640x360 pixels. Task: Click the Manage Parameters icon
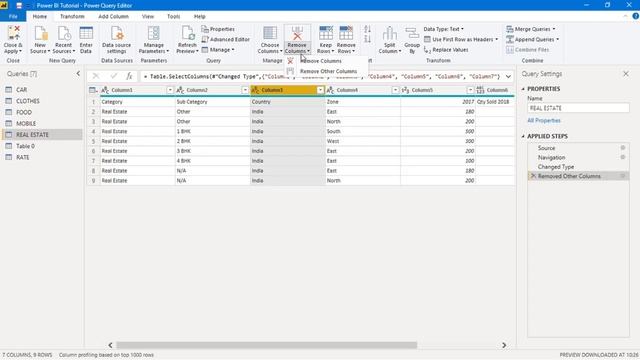tap(153, 33)
